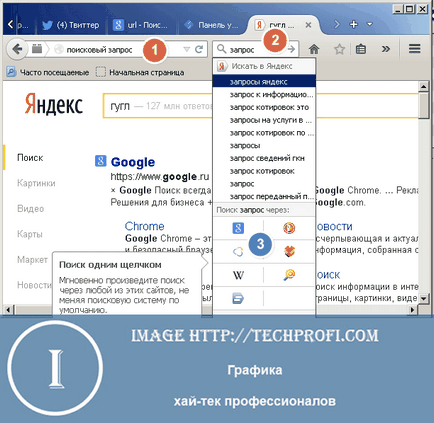Go back with the browser back arrow

point(17,50)
